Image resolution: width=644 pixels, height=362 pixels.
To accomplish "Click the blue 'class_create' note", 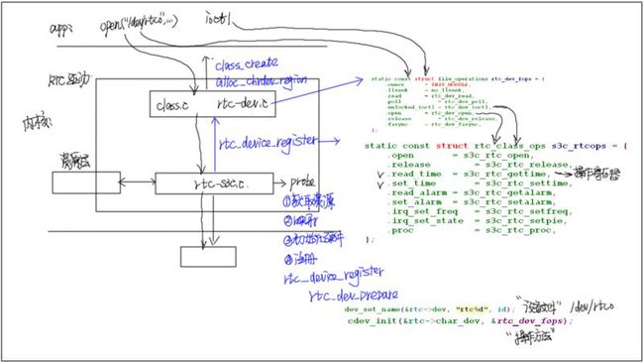I will point(247,64).
